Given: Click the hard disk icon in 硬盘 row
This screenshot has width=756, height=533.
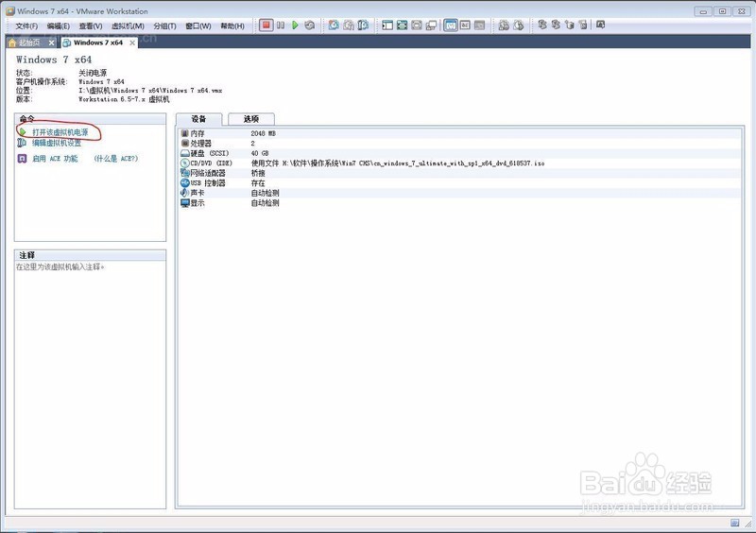Looking at the screenshot, I should point(184,153).
